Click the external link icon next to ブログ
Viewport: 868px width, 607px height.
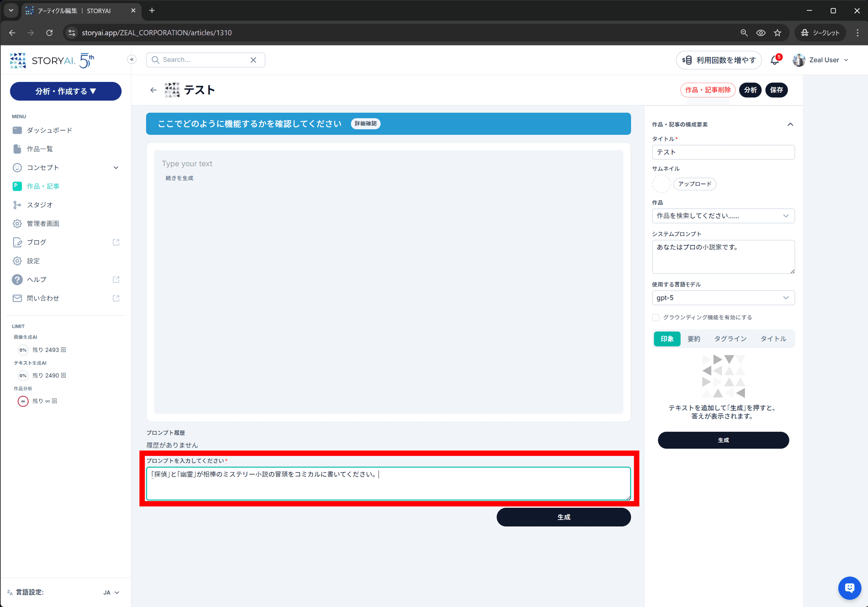click(116, 242)
